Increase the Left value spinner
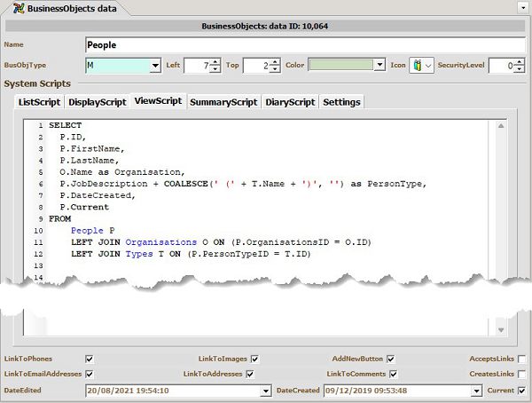532x403 pixels. point(215,62)
